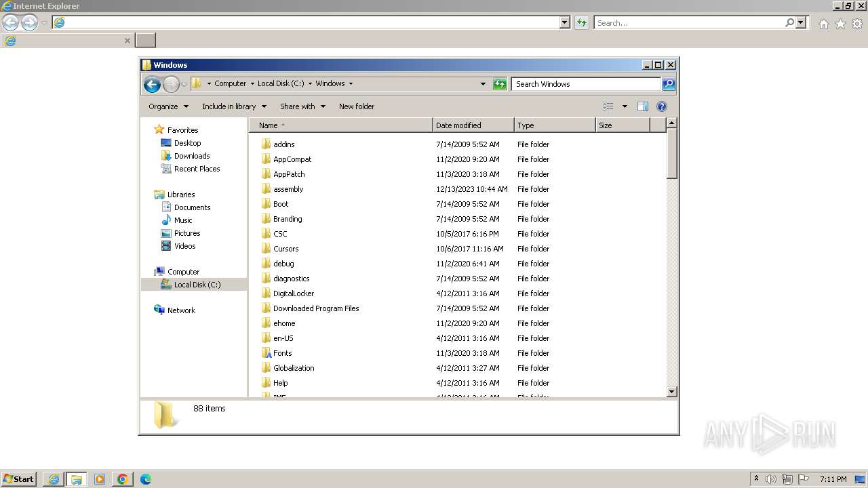Sort by Type column header

pos(555,125)
